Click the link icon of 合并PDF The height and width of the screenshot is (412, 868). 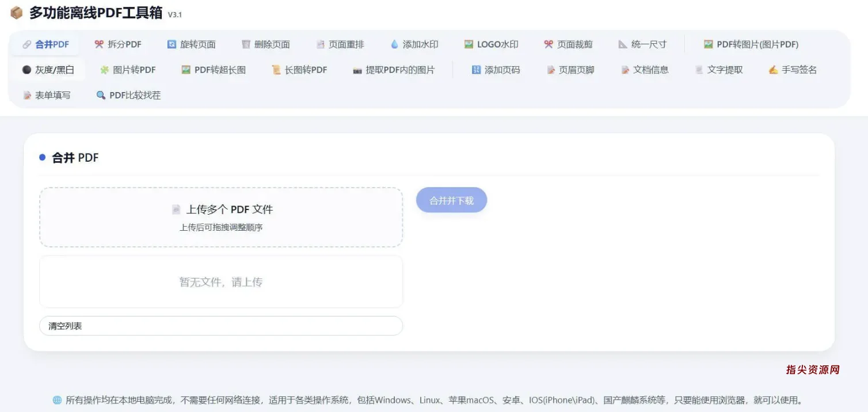point(26,44)
